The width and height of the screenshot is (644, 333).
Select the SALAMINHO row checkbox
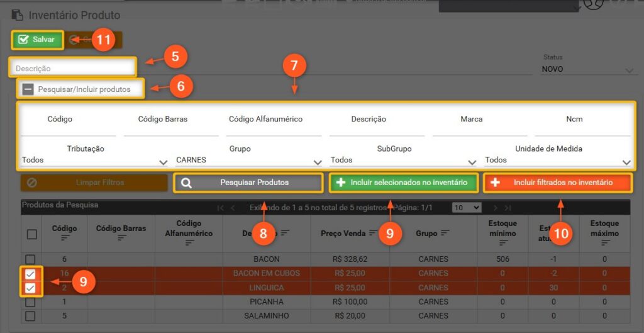pyautogui.click(x=30, y=316)
